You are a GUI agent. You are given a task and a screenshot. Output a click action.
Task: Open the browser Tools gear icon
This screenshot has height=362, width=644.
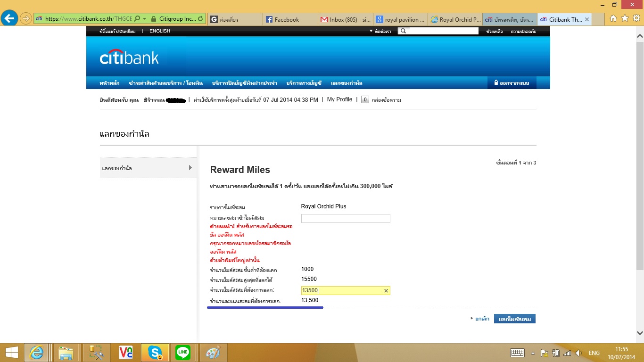[636, 18]
